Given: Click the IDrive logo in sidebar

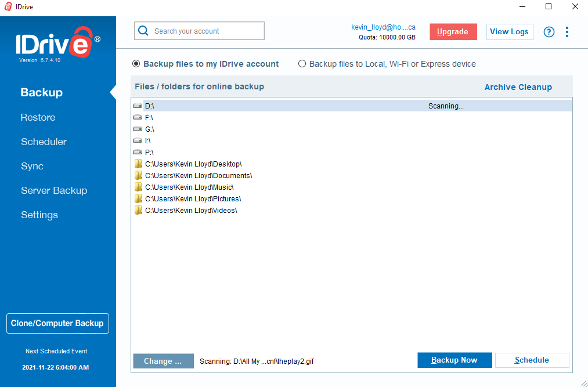Looking at the screenshot, I should pos(58,42).
